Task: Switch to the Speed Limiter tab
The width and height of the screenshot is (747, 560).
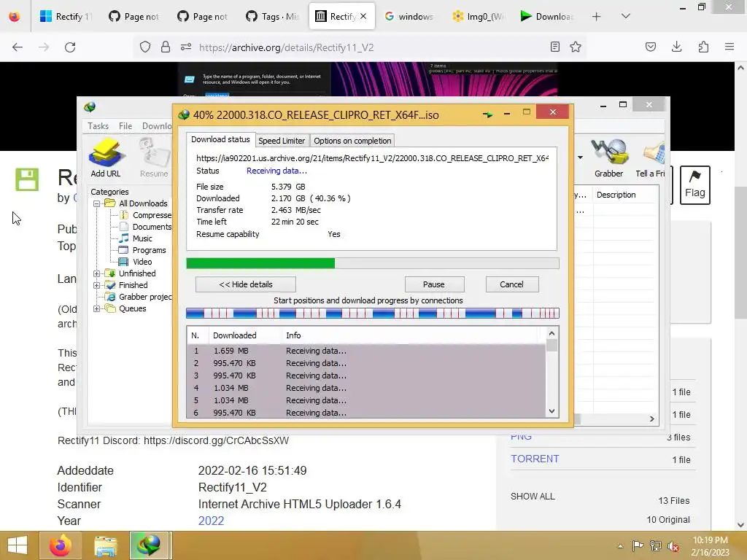Action: coord(282,141)
